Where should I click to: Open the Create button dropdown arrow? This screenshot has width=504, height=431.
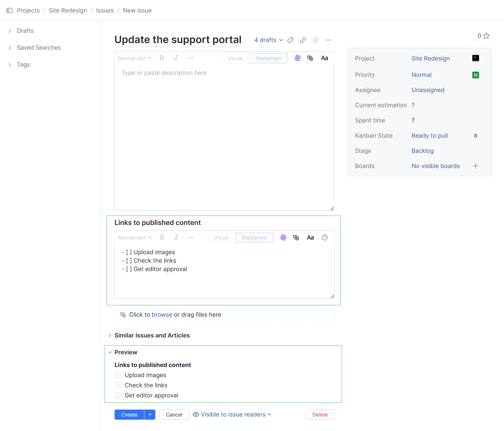pos(150,415)
